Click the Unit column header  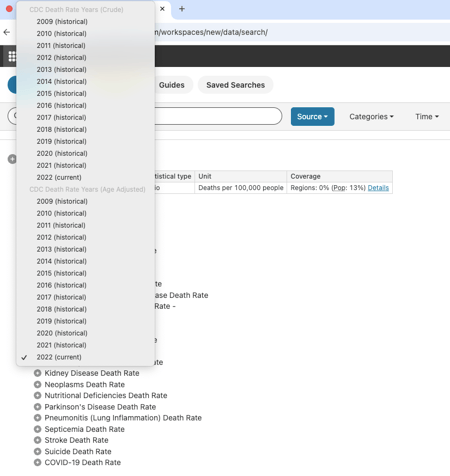241,176
